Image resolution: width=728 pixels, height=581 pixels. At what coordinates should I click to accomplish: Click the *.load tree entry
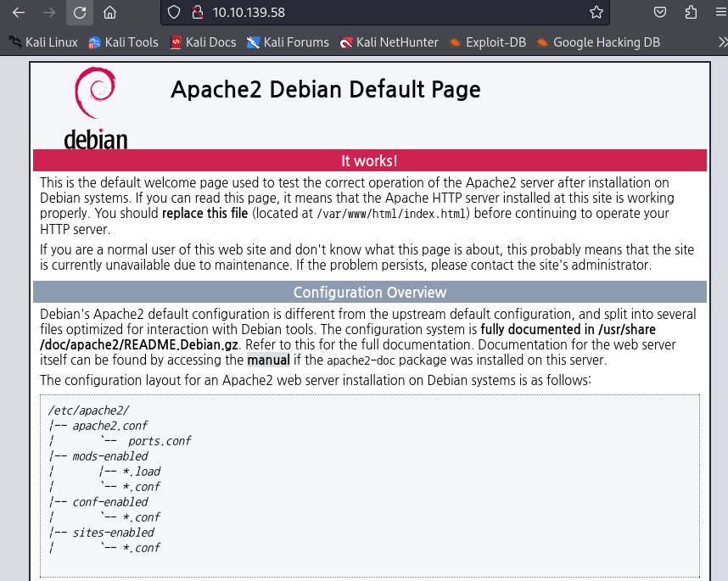tap(141, 472)
